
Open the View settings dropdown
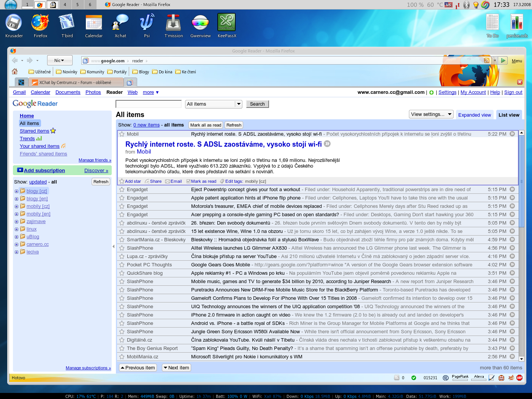[431, 114]
